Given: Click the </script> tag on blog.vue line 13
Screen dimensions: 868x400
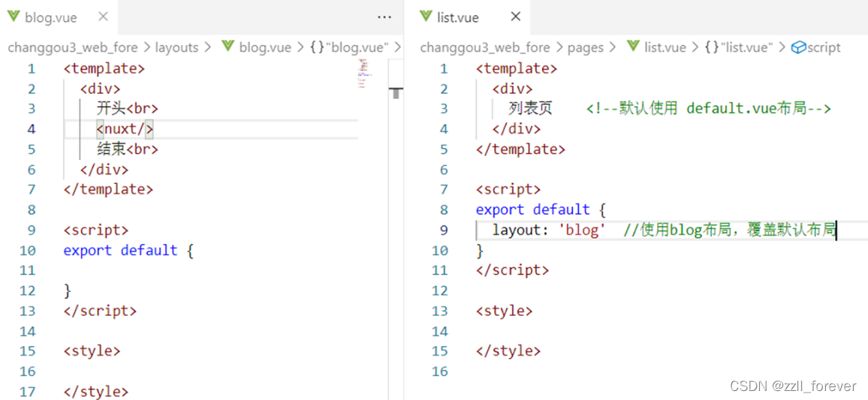Looking at the screenshot, I should click(100, 311).
